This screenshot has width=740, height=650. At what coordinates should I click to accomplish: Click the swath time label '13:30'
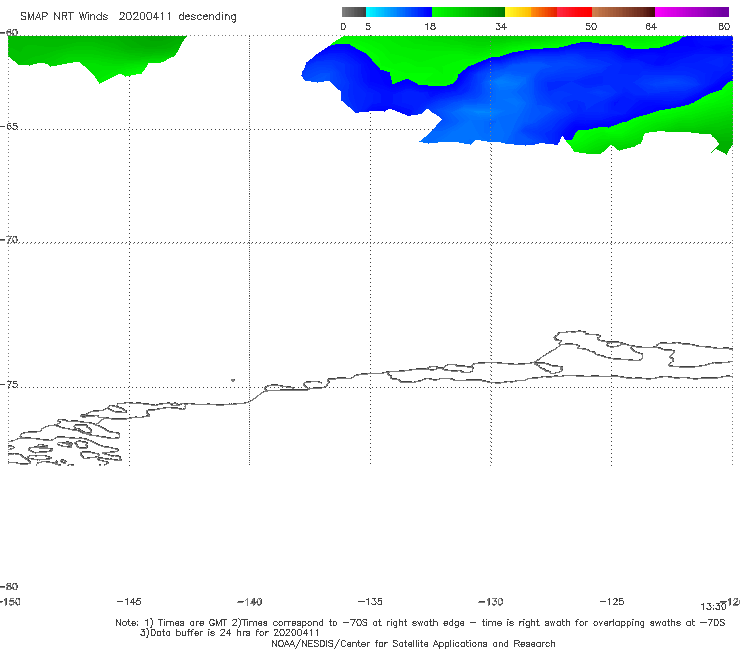tap(713, 607)
